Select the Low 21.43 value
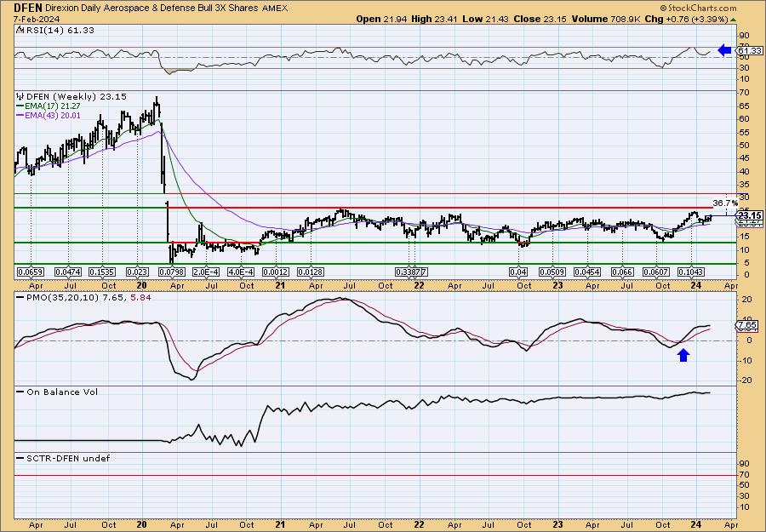 pos(485,19)
